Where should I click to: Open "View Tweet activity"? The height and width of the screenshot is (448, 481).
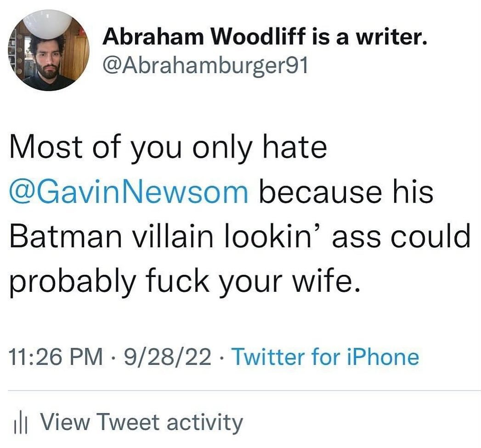click(x=141, y=422)
